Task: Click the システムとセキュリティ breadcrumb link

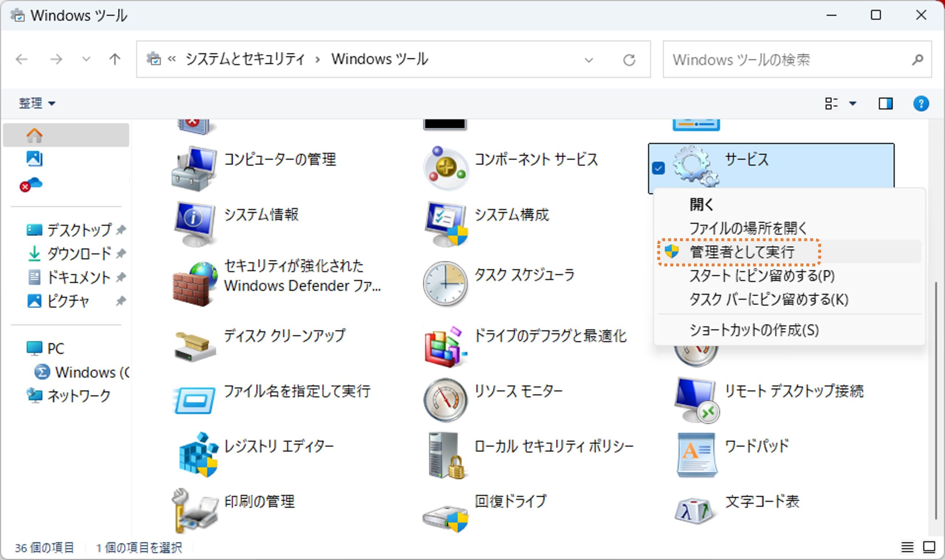Action: (x=245, y=59)
